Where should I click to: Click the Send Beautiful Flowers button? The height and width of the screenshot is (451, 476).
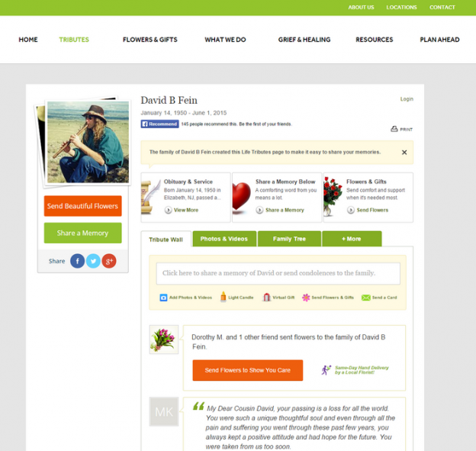click(x=83, y=206)
